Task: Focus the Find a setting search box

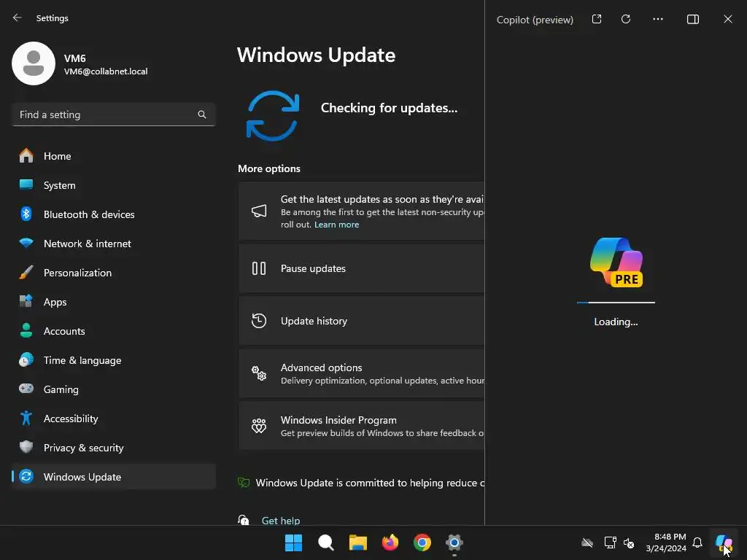Action: point(114,114)
